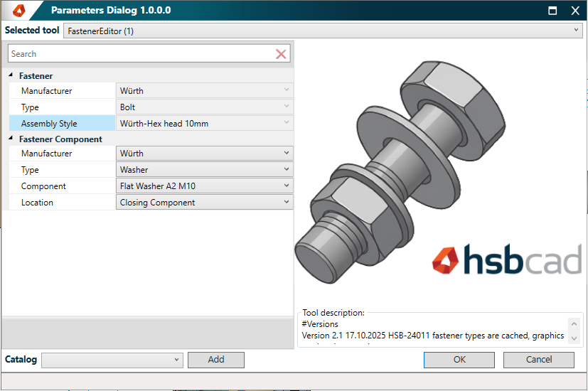Open Location Closing Component dropdown

(204, 202)
